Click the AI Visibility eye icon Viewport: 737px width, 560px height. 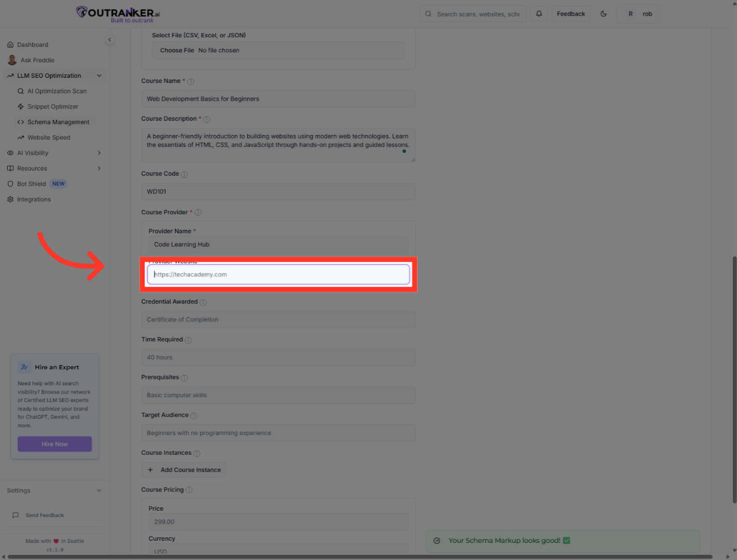[x=10, y=152]
